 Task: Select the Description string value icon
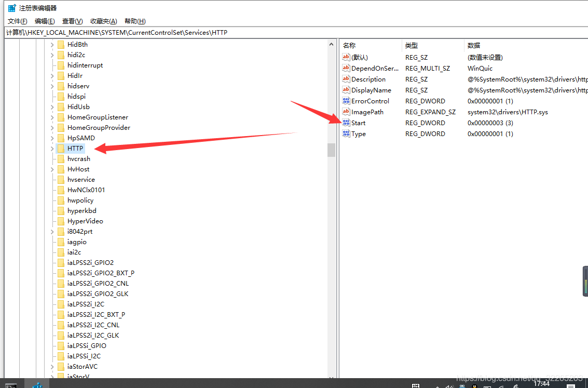coord(346,79)
